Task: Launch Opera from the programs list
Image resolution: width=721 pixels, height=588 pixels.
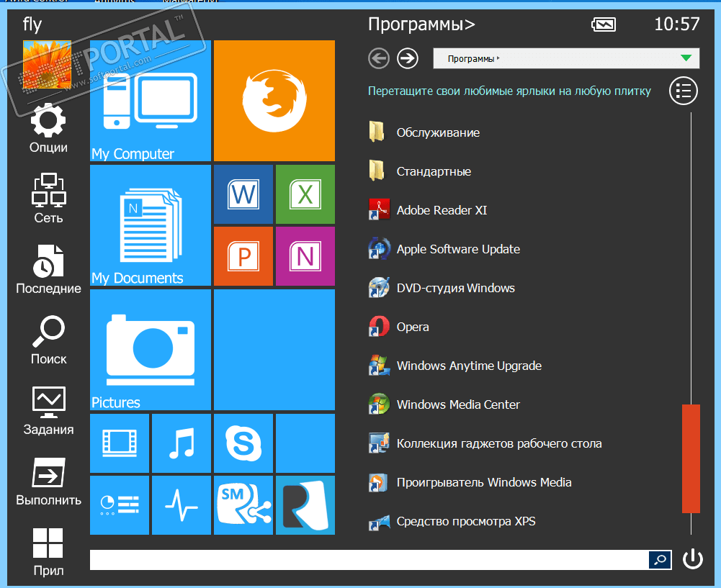Action: tap(398, 327)
